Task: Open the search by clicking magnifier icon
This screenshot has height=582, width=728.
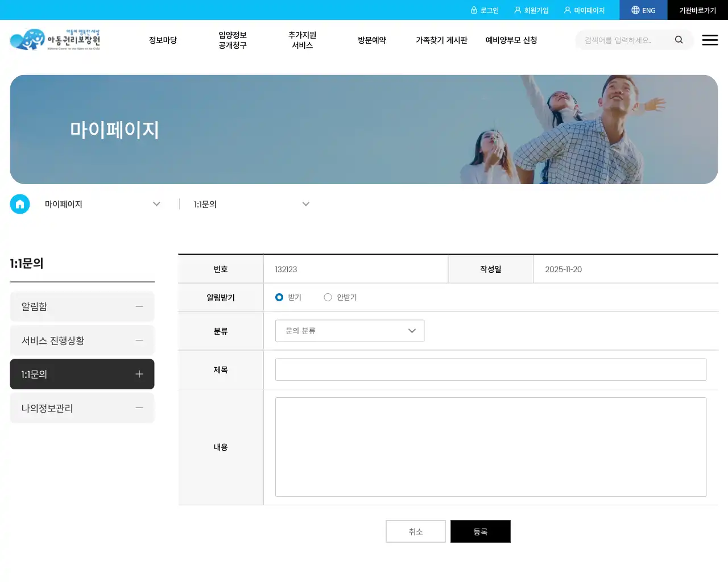Action: (679, 40)
